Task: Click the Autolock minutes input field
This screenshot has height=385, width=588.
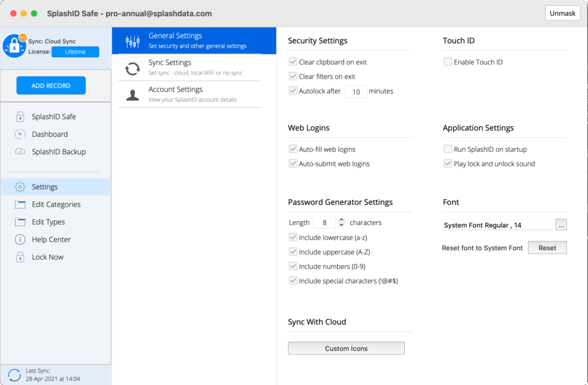Action: (356, 91)
